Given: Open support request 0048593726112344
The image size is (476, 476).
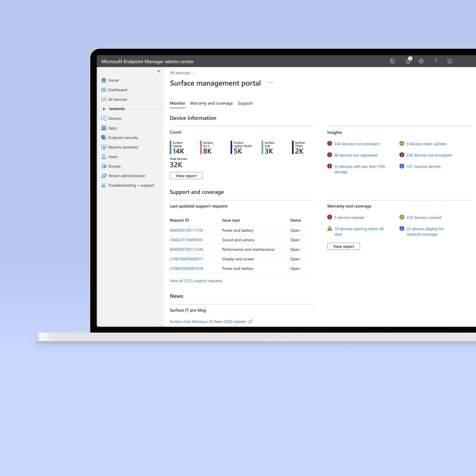Looking at the screenshot, I should (187, 249).
